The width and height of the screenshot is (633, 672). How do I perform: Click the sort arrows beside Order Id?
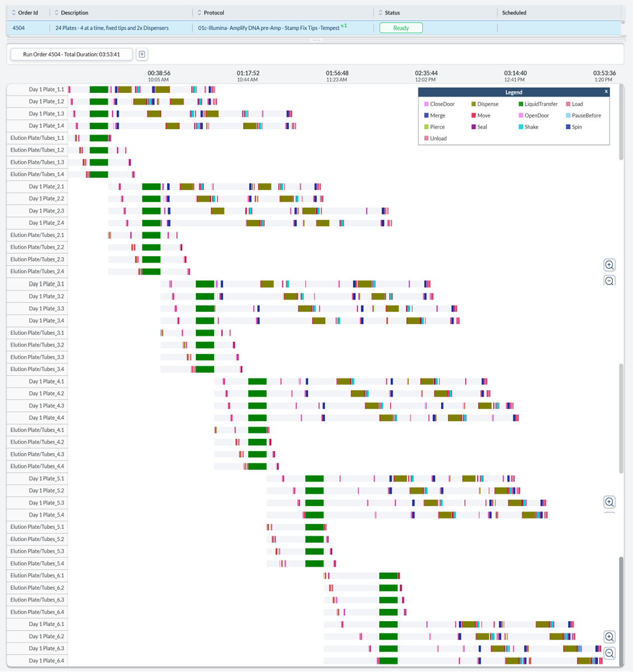(x=13, y=13)
